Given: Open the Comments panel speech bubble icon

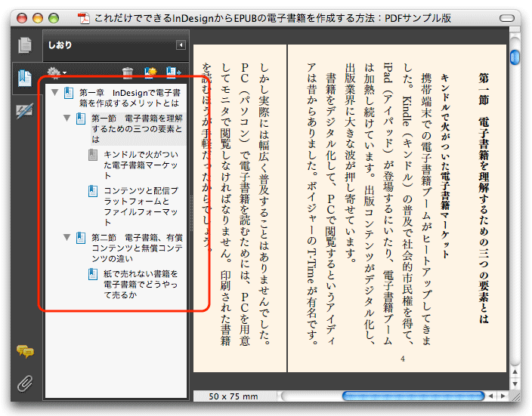Looking at the screenshot, I should click(x=25, y=351).
